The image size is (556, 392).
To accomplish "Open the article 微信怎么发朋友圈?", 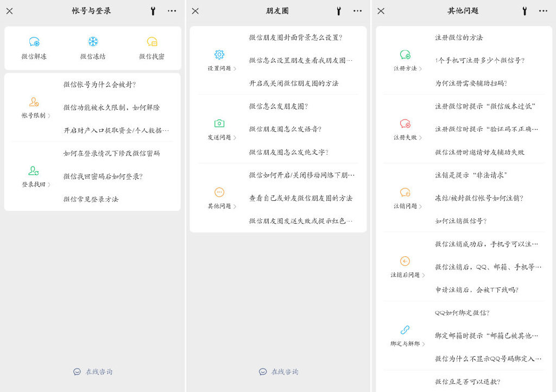I will [x=279, y=106].
